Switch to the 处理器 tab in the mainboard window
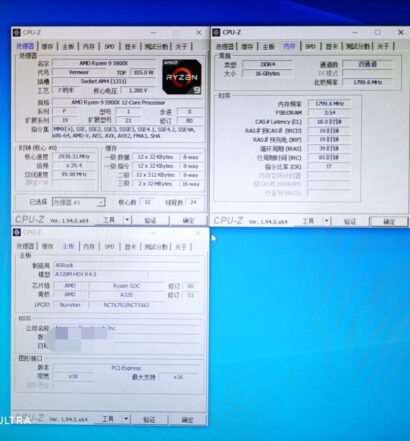The height and width of the screenshot is (441, 410). pyautogui.click(x=25, y=247)
